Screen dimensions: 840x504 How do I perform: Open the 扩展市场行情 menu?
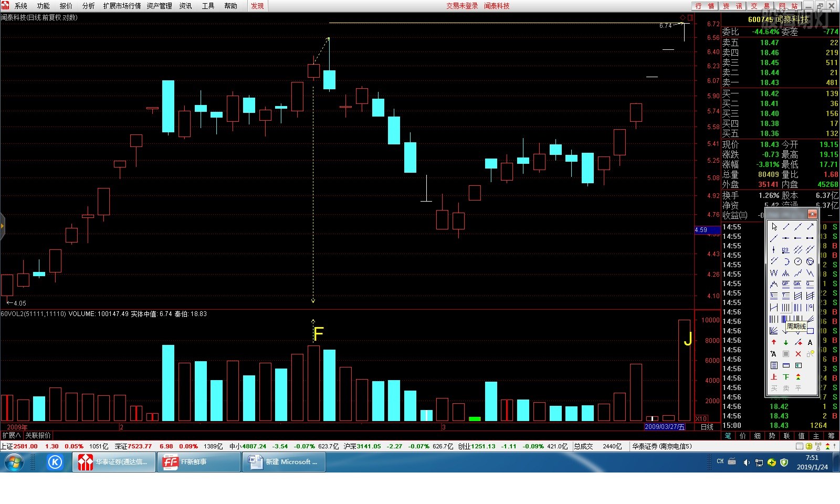pyautogui.click(x=122, y=6)
